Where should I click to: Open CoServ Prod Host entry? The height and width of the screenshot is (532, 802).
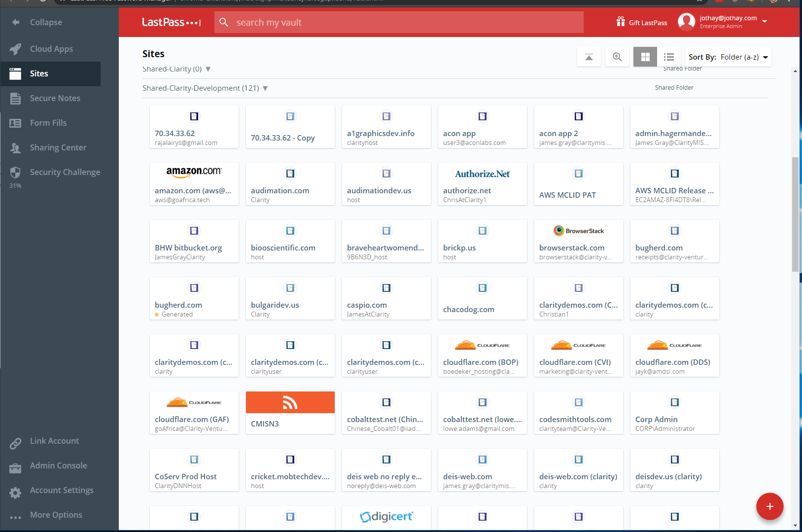tap(194, 470)
